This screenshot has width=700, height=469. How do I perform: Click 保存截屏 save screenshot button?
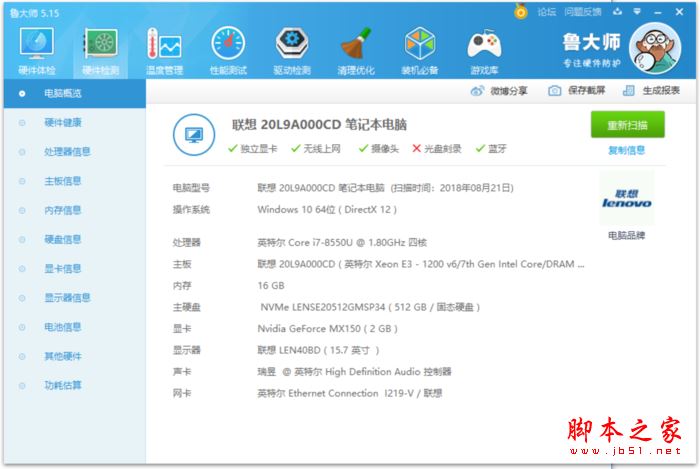point(577,91)
